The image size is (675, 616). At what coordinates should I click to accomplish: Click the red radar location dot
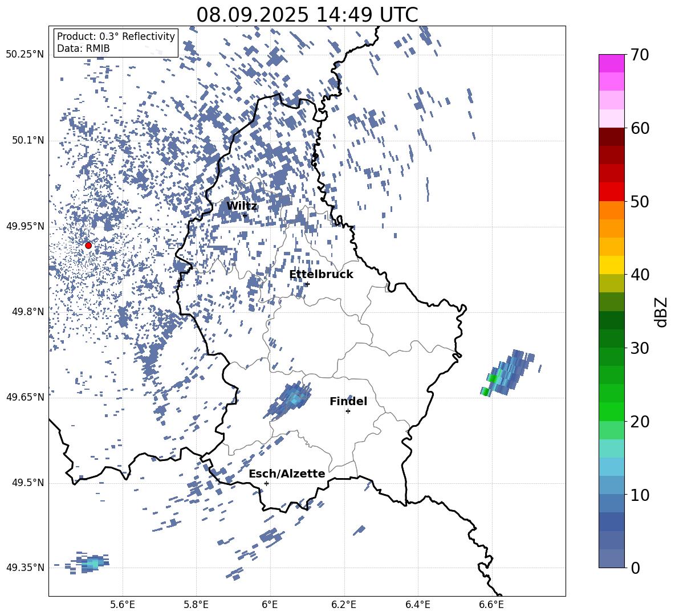(88, 245)
